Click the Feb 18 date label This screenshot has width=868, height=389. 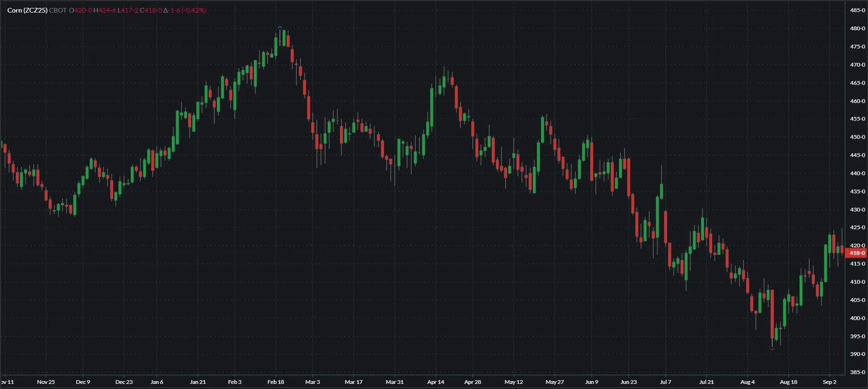[x=276, y=382]
